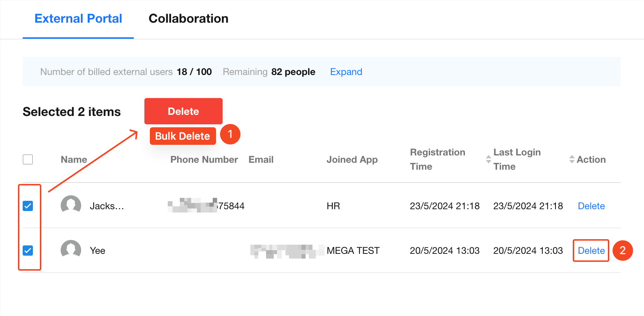Tick the select-all header checkbox
The height and width of the screenshot is (316, 644).
28,159
